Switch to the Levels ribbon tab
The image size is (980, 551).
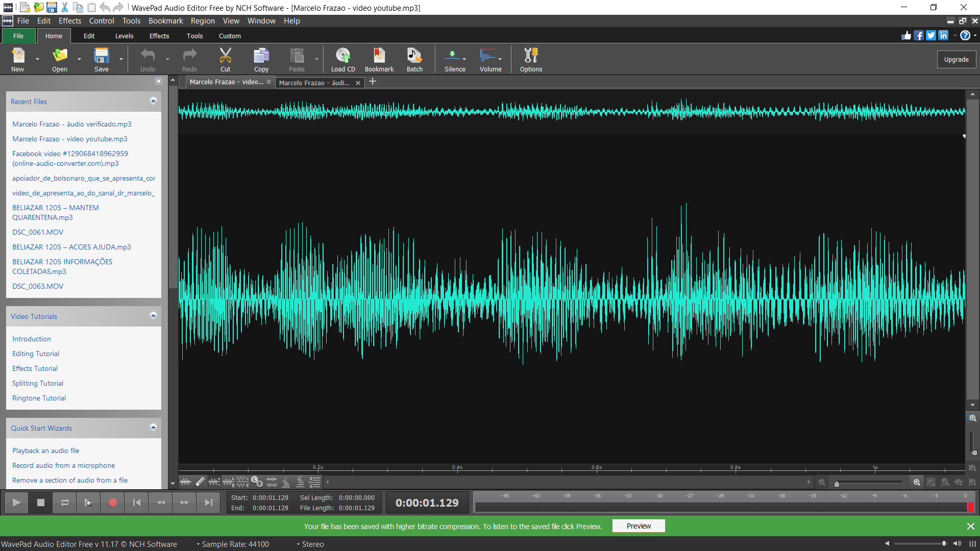click(x=124, y=36)
